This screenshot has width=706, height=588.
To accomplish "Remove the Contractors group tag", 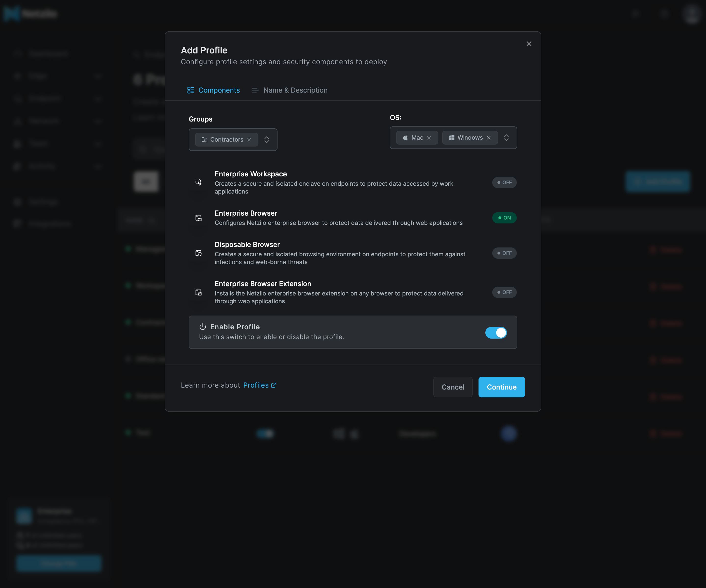I will [249, 139].
